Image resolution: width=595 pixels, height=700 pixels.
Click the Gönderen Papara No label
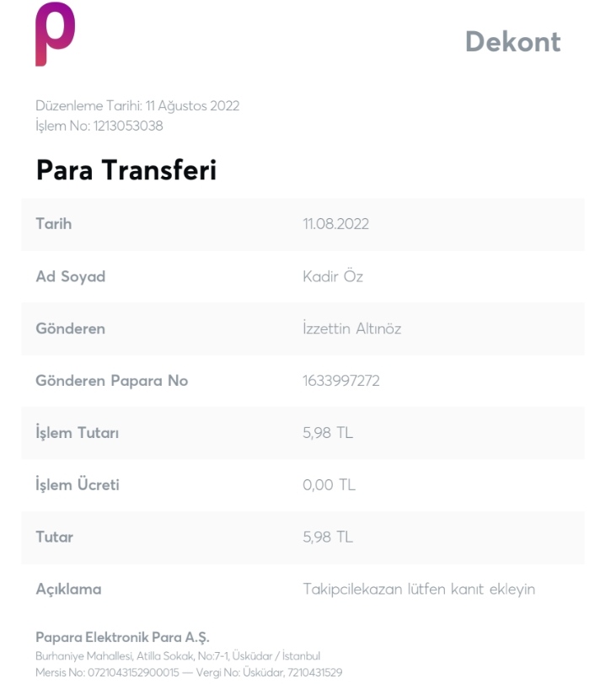[x=112, y=381]
